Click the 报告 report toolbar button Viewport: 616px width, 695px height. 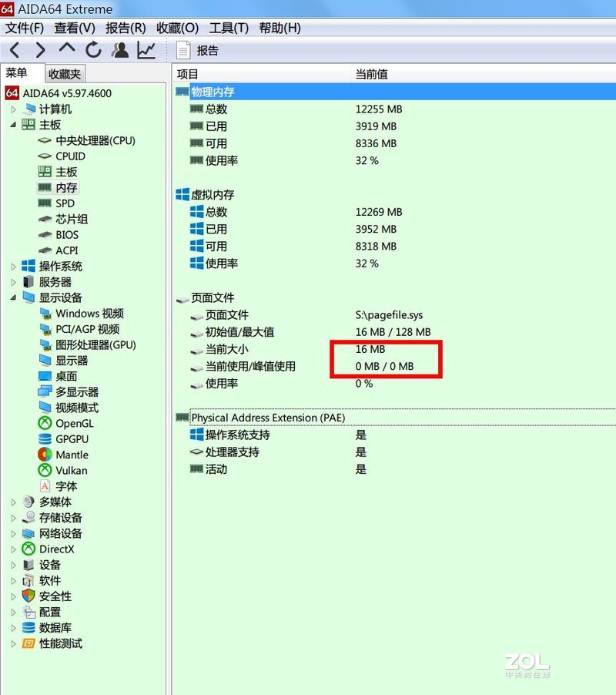pyautogui.click(x=197, y=50)
